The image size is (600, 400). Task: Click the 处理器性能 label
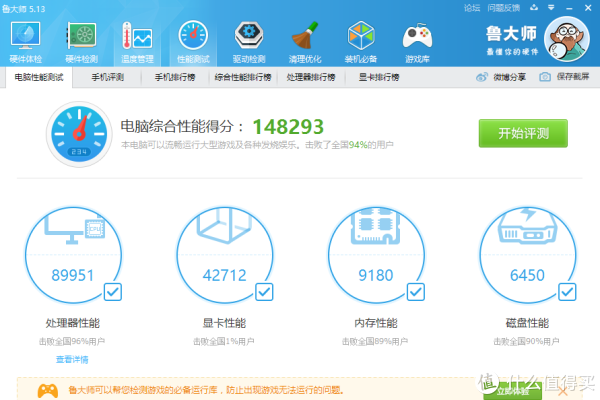coord(73,323)
